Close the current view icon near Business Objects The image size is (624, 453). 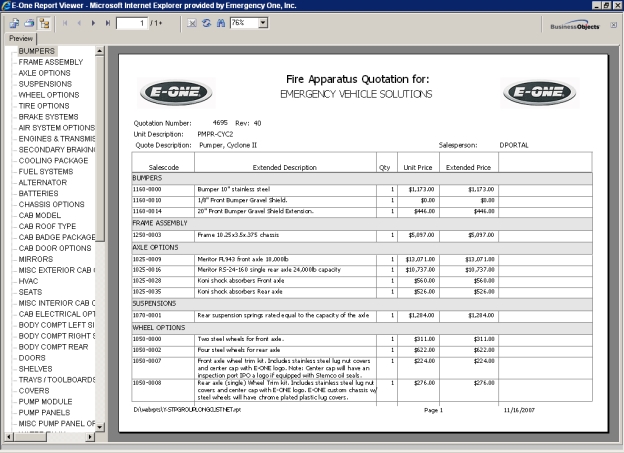(614, 25)
